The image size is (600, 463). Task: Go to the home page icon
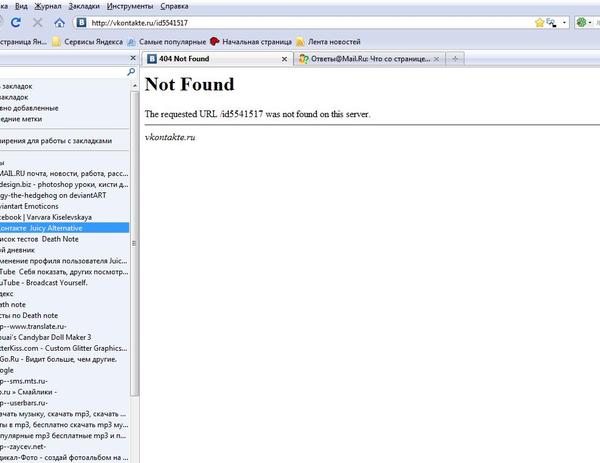(x=59, y=23)
